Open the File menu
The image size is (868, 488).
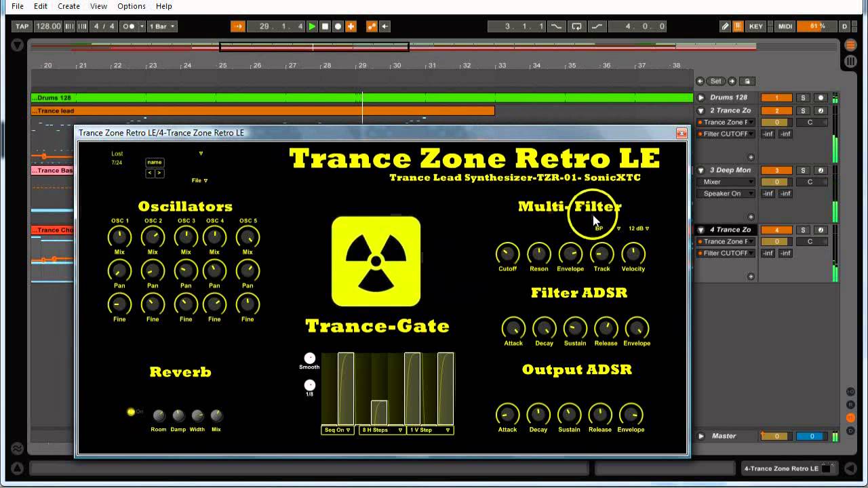pos(18,6)
